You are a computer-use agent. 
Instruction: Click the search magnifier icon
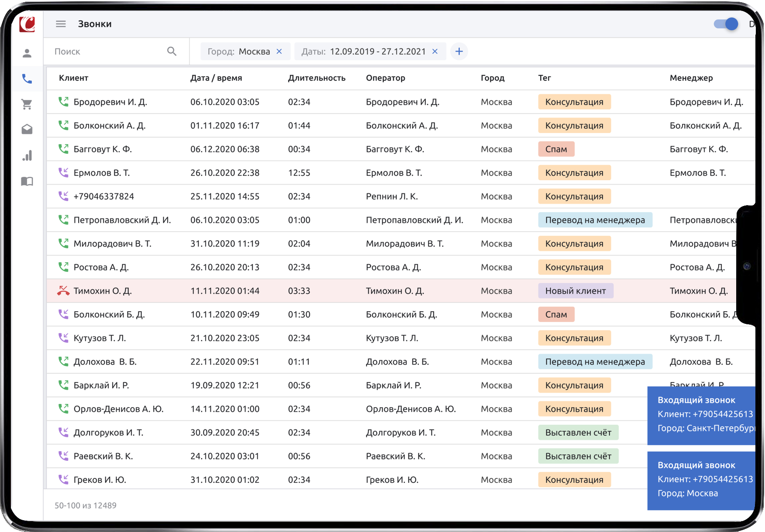point(172,51)
